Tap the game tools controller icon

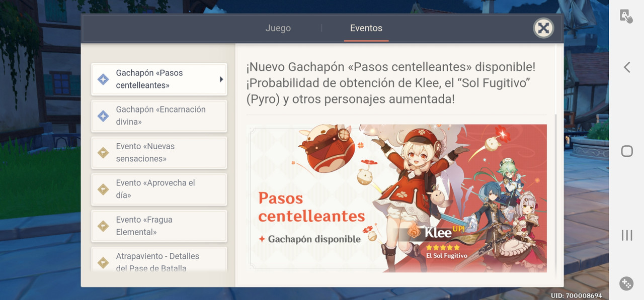626,283
